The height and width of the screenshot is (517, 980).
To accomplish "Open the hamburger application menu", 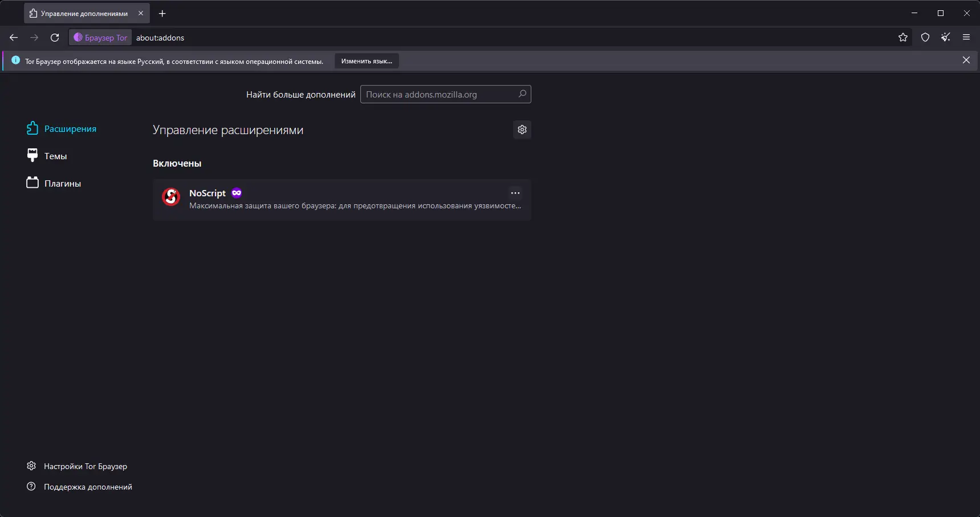I will pyautogui.click(x=966, y=38).
